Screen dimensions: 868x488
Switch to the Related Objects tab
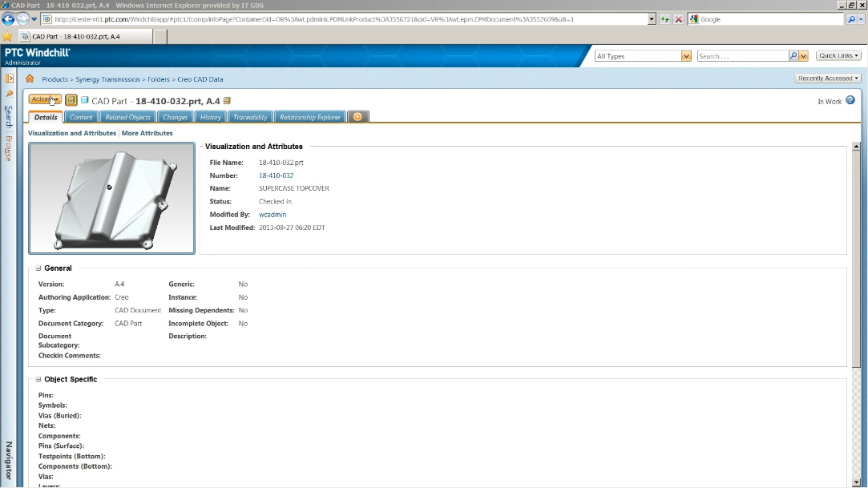click(128, 117)
